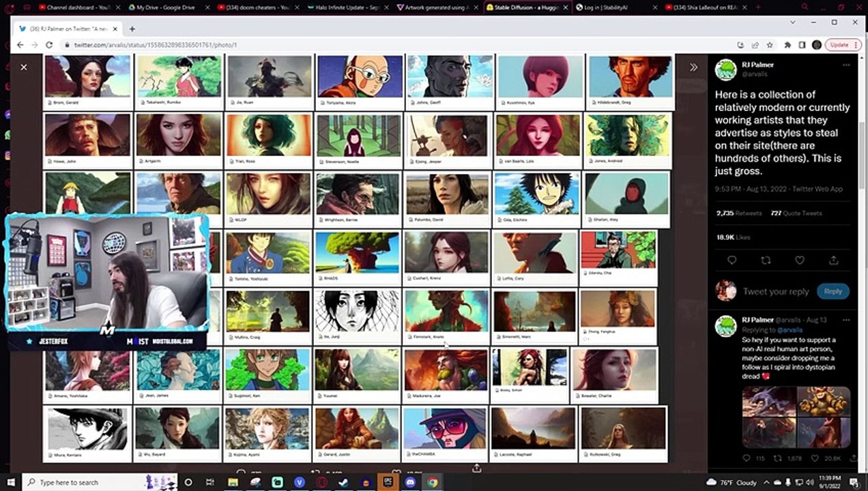Click the 'Mullins, Craig' art thumbnail
The height and width of the screenshot is (491, 868).
click(x=267, y=316)
